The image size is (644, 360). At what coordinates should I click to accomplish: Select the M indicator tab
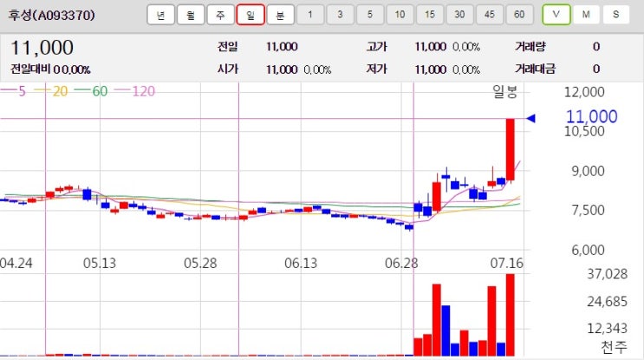click(586, 15)
